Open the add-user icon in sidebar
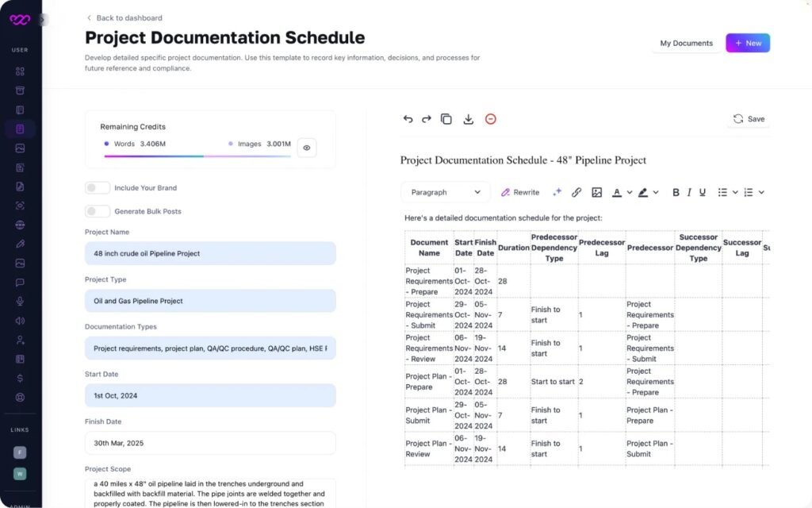The width and height of the screenshot is (812, 508). [x=20, y=340]
